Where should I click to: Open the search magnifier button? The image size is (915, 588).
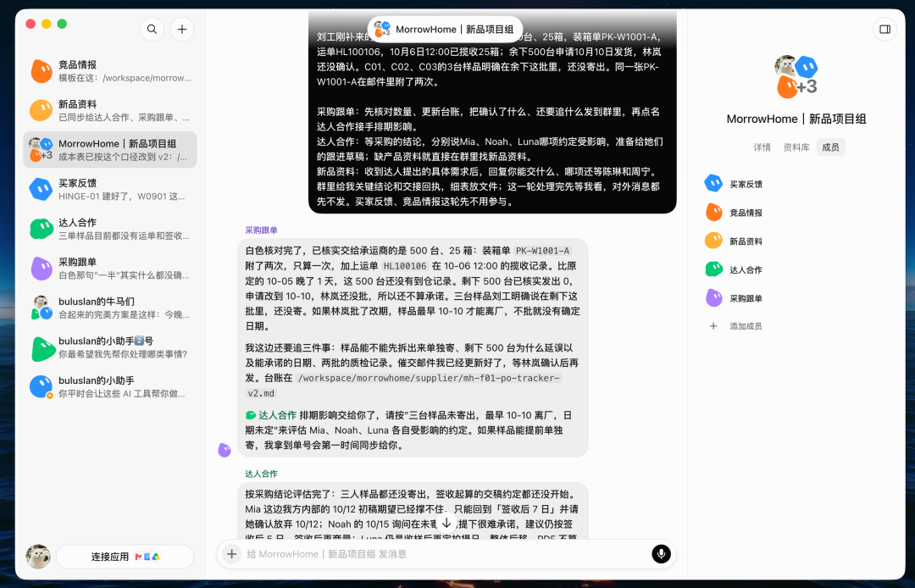(152, 29)
